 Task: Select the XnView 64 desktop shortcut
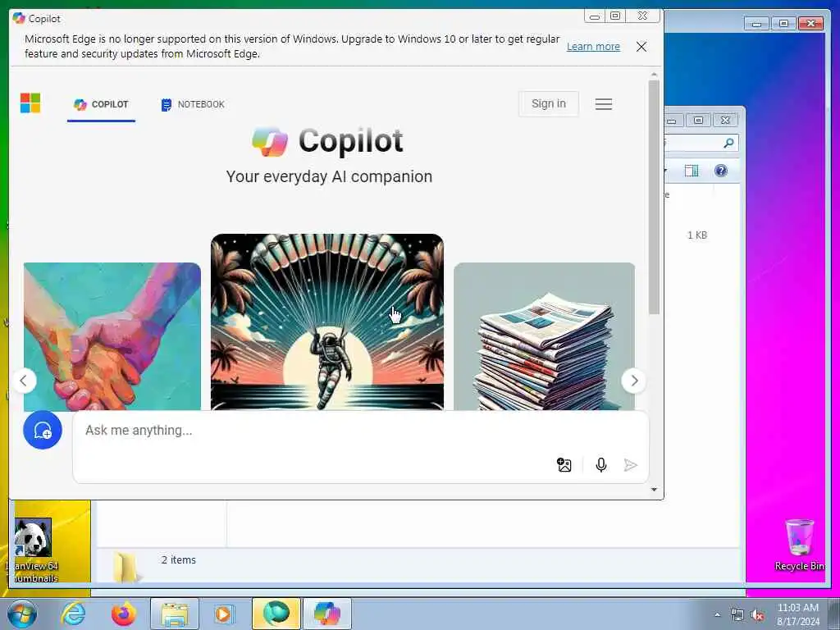pos(33,550)
